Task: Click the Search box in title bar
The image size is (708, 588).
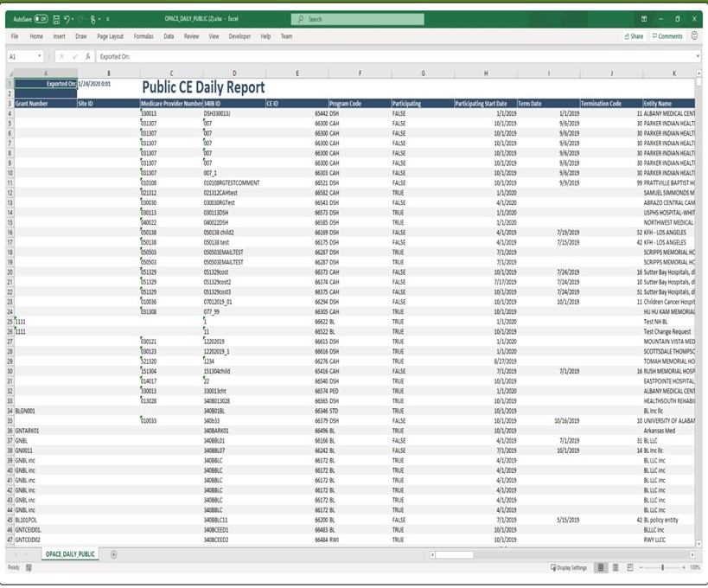Action: click(x=358, y=19)
